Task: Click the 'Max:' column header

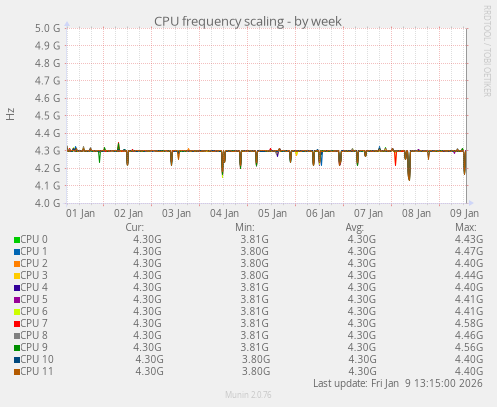Action: (x=466, y=227)
